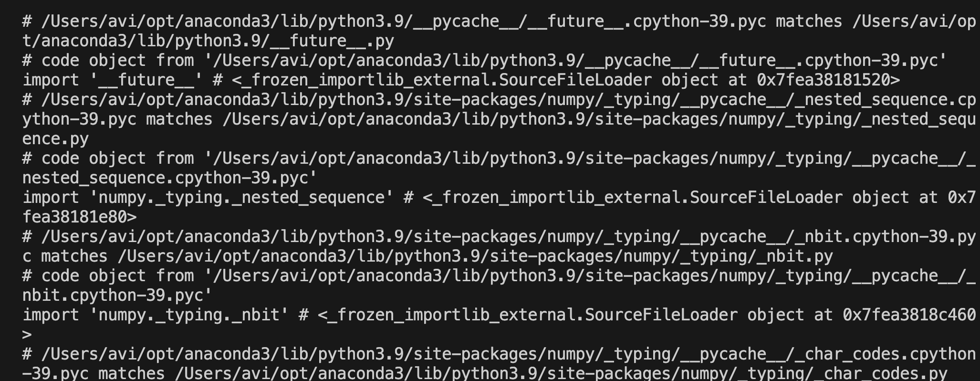The height and width of the screenshot is (381, 980).
Task: Click the wrapped text 'ython-39.pyc' before matches
Action: [79, 119]
